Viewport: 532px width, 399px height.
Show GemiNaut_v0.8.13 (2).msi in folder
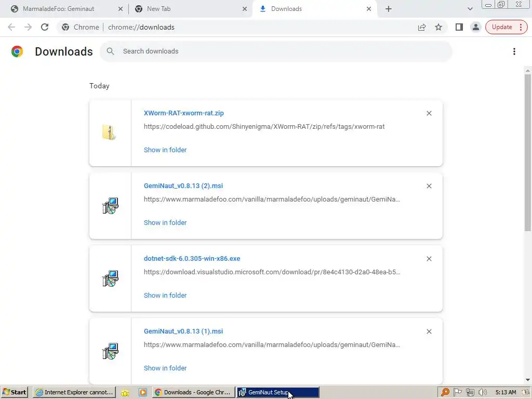click(x=165, y=222)
